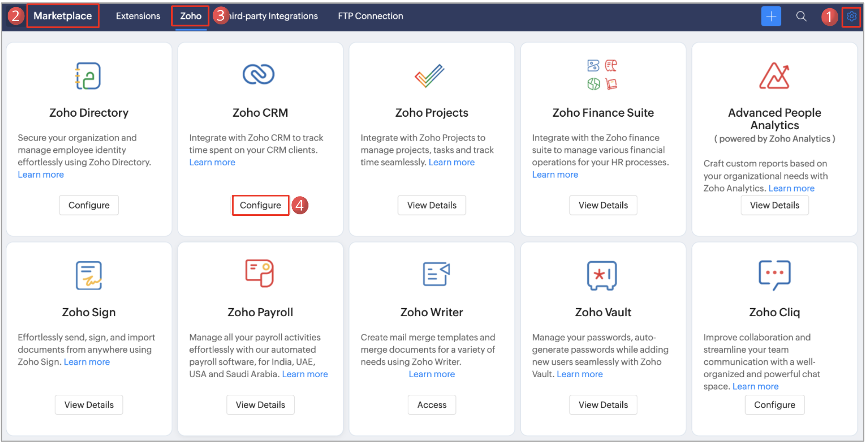The width and height of the screenshot is (868, 445).
Task: Click the Zoho CRM link icon
Action: point(259,74)
